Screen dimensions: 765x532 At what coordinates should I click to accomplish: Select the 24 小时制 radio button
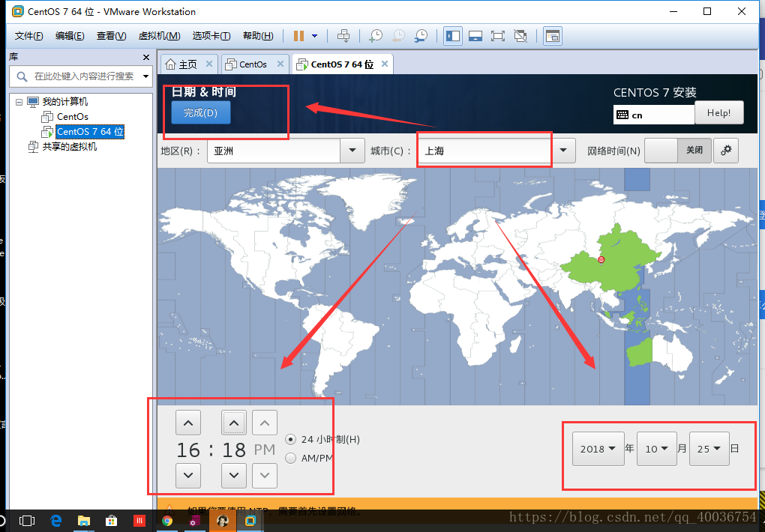[291, 439]
